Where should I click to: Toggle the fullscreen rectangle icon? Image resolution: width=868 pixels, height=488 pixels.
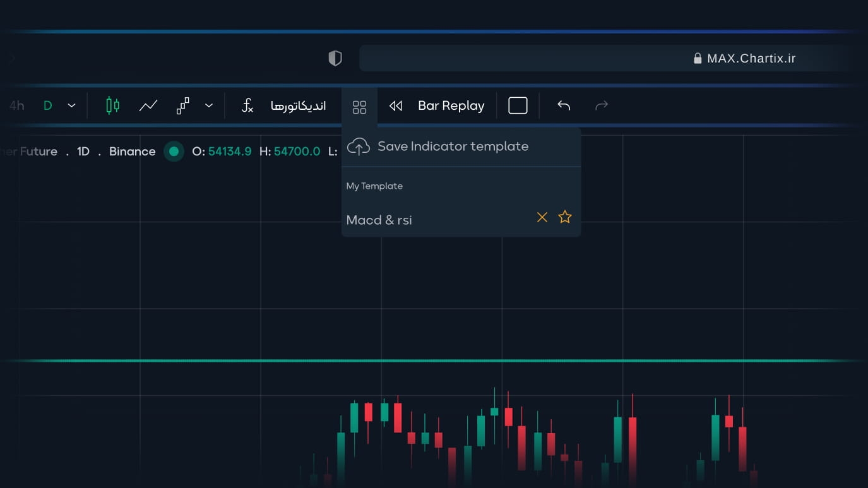518,105
